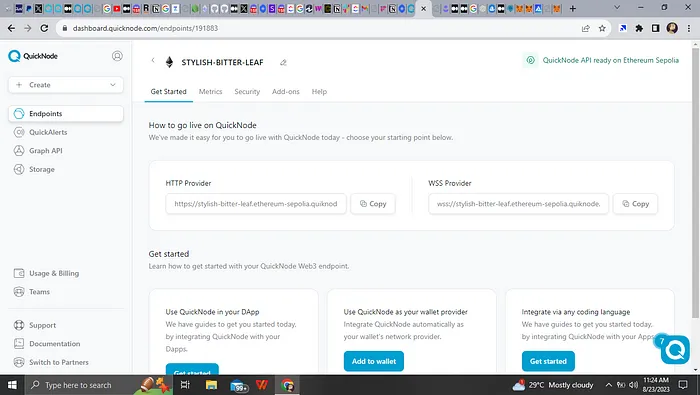Click the QuickNode logo in sidebar
This screenshot has height=395, width=700.
click(33, 56)
